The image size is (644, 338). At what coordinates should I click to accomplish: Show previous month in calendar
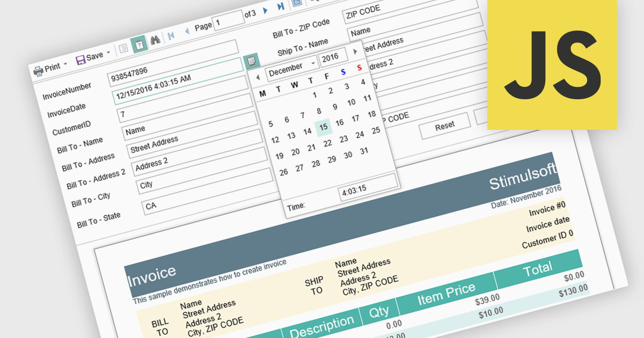(258, 77)
